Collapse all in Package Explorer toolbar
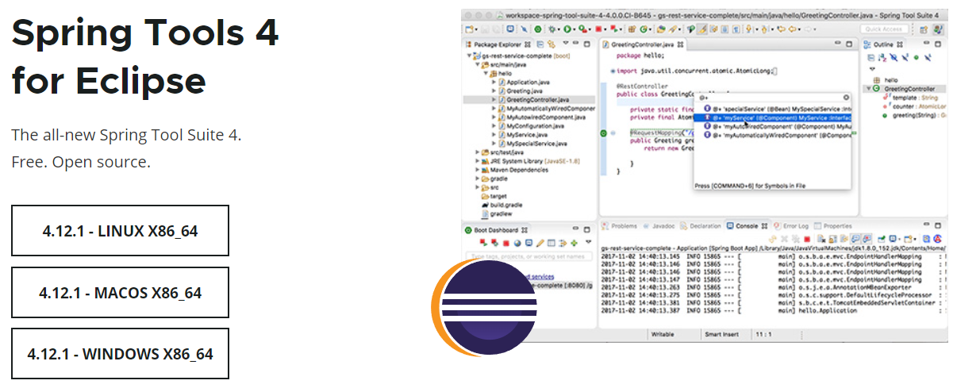This screenshot has height=392, width=980. (540, 44)
